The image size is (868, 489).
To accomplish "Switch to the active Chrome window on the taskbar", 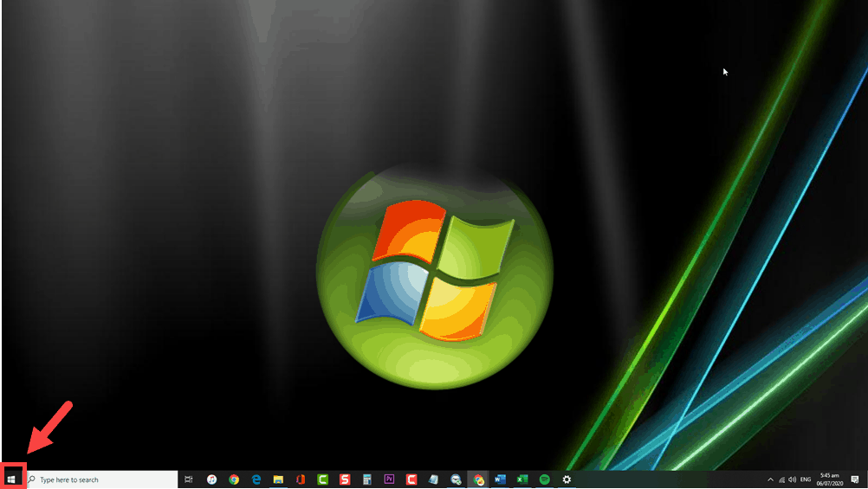I will click(478, 479).
